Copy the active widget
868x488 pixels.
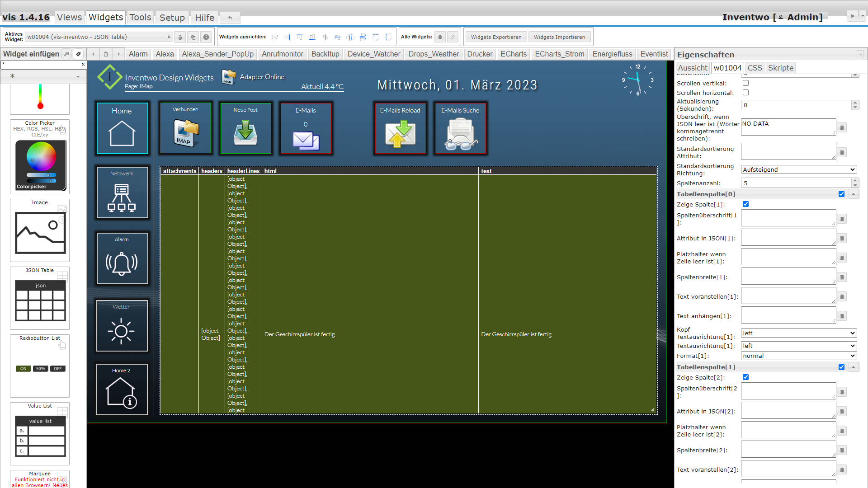coord(193,37)
